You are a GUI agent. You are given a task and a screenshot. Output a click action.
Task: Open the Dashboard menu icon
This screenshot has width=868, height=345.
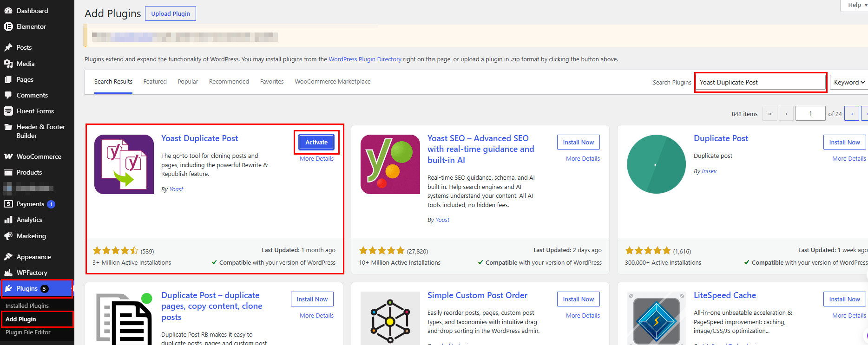[x=8, y=11]
